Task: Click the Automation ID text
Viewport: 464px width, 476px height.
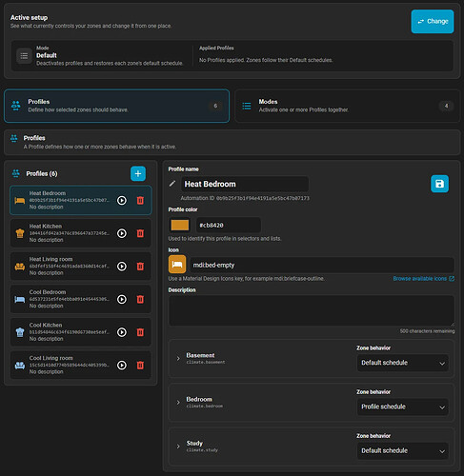Action: click(245, 198)
